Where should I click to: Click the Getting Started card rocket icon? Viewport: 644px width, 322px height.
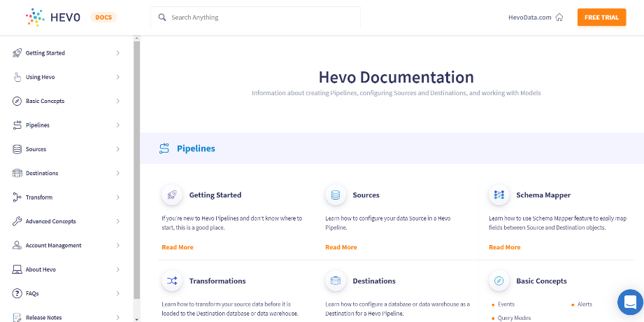172,195
